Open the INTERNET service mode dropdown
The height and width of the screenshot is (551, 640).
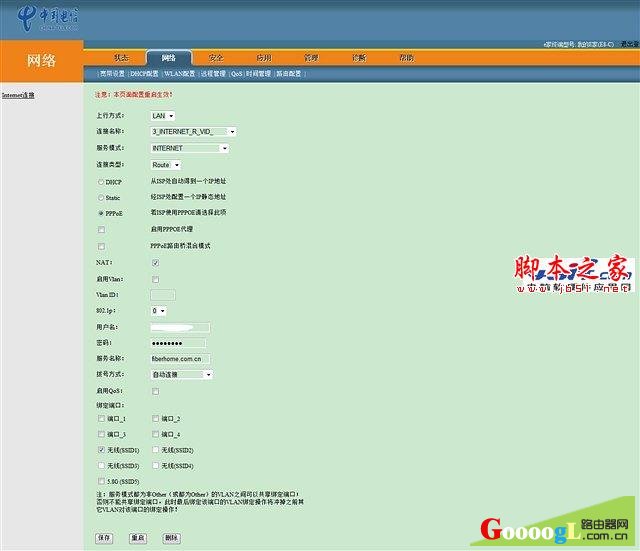click(190, 148)
